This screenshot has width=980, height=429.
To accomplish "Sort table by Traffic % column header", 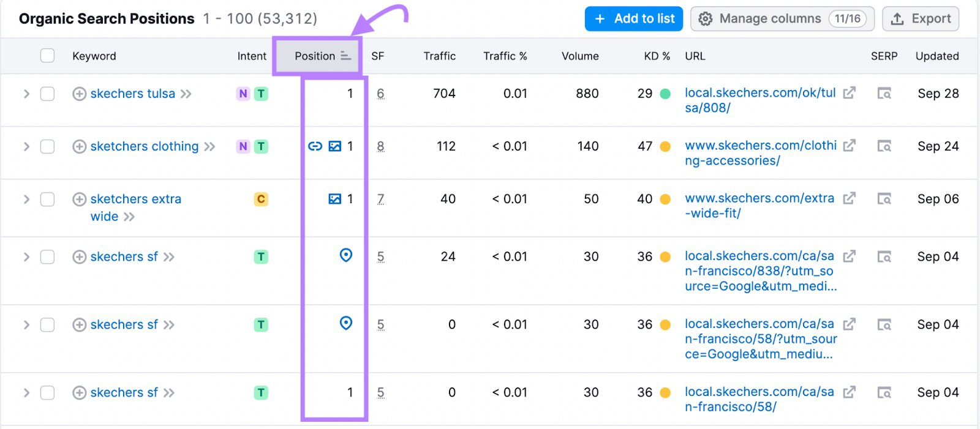I will coord(505,56).
